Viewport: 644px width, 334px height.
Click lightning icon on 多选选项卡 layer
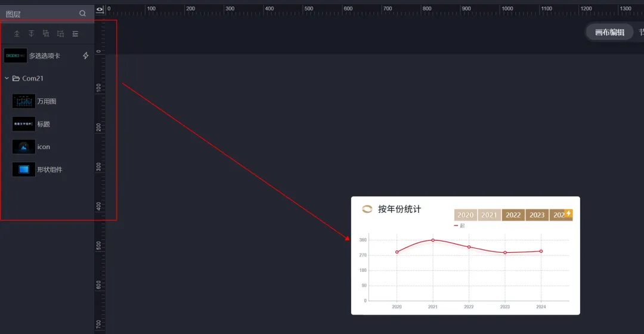tap(85, 55)
